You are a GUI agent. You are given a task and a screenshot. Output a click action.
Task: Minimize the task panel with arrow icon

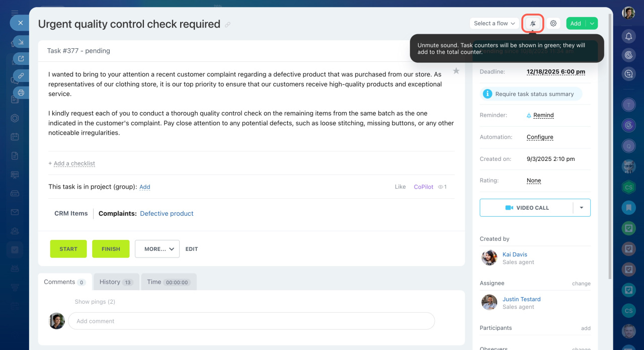21,42
